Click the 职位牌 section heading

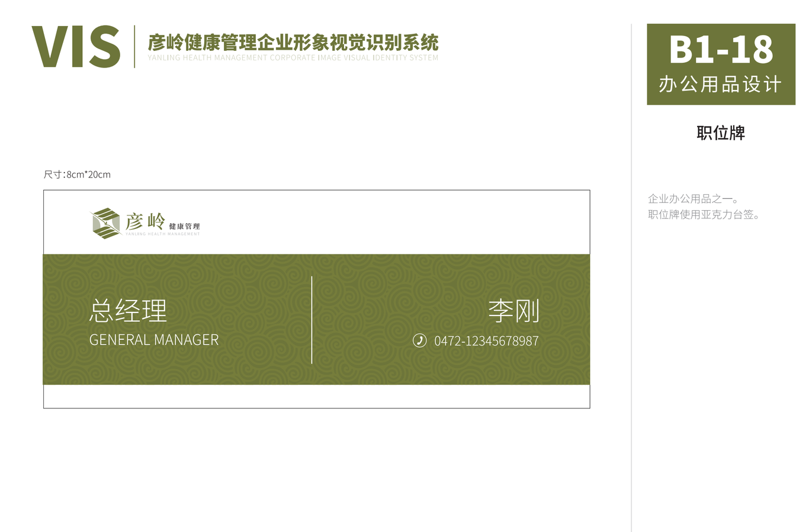721,133
